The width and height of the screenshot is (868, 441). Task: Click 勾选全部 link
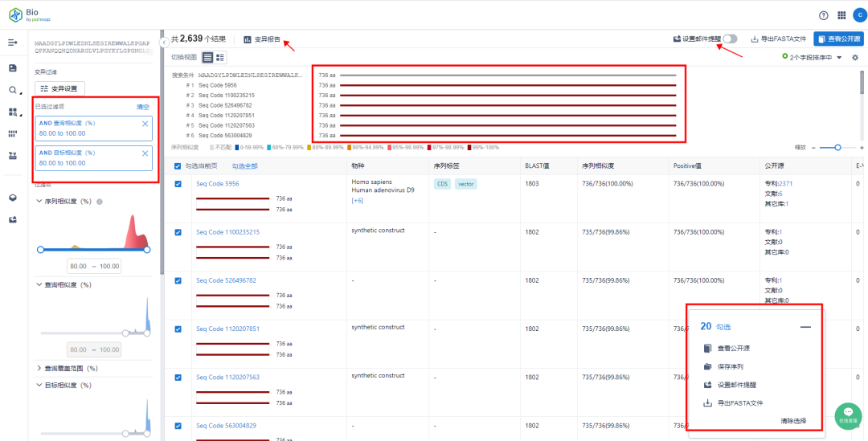point(244,166)
